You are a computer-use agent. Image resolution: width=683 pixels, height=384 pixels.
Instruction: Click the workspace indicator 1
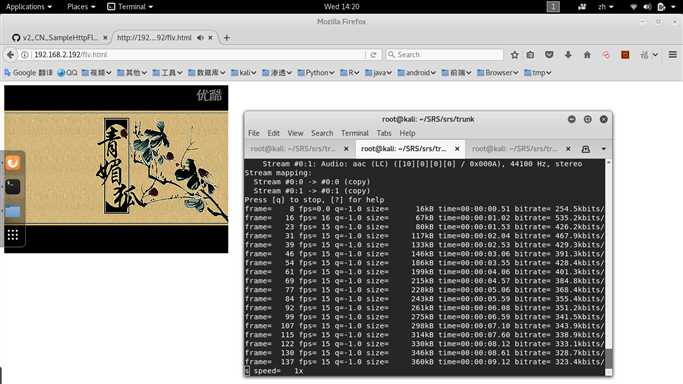553,7
